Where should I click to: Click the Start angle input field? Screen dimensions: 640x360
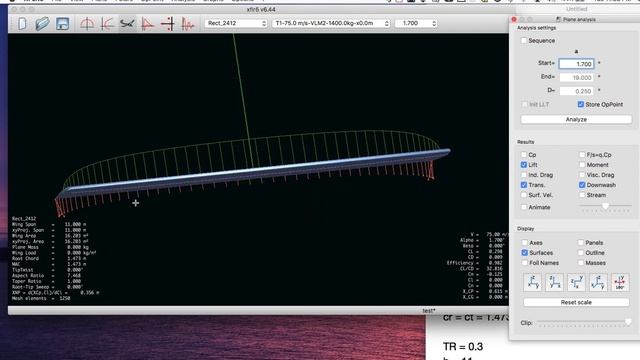pos(576,64)
